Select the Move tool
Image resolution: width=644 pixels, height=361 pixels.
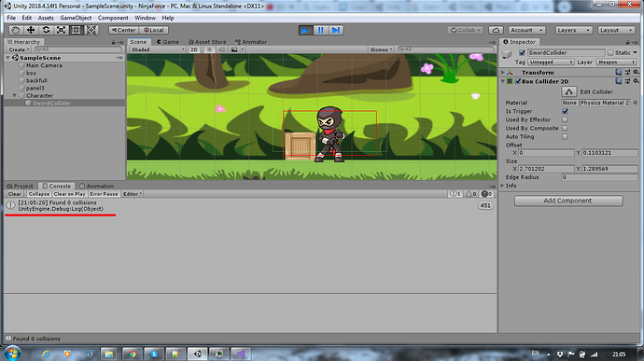pos(31,30)
